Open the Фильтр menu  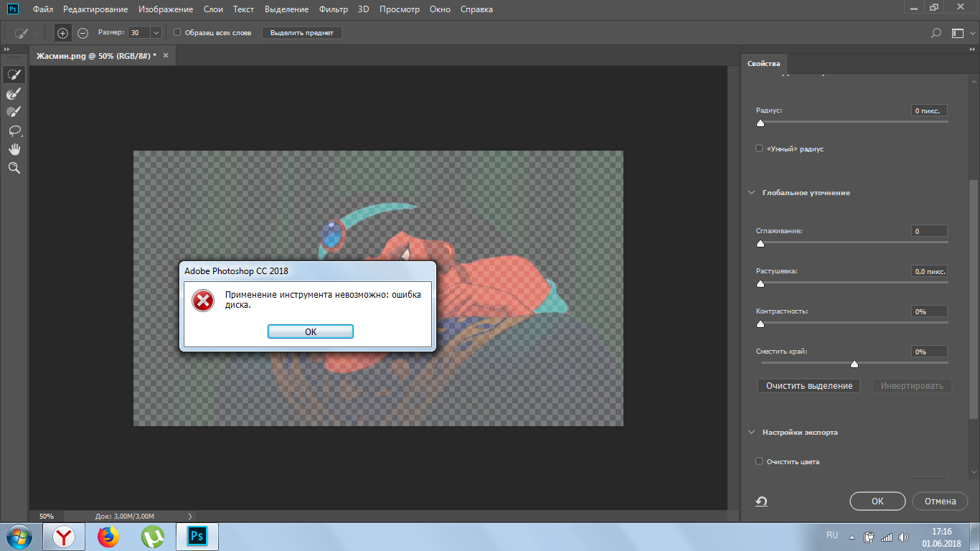[333, 9]
